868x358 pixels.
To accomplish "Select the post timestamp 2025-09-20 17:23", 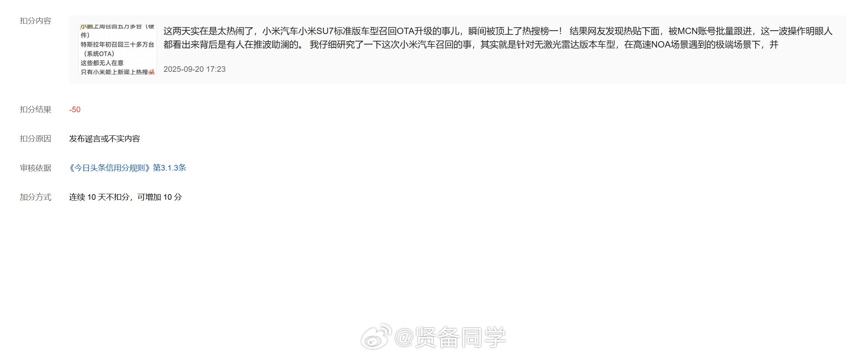I will pyautogui.click(x=195, y=69).
